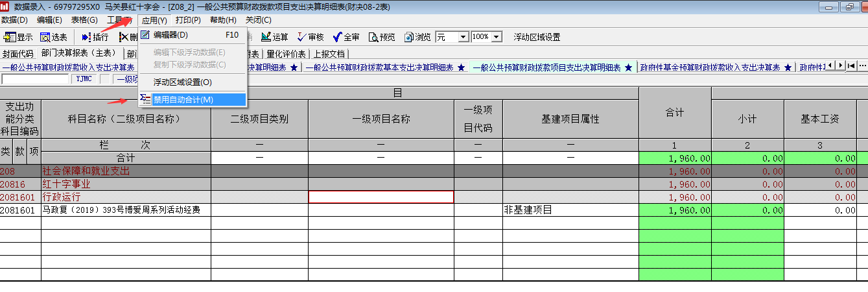Image resolution: width=868 pixels, height=292 pixels.
Task: Click the 全审 (audit all) toolbar icon
Action: point(346,37)
